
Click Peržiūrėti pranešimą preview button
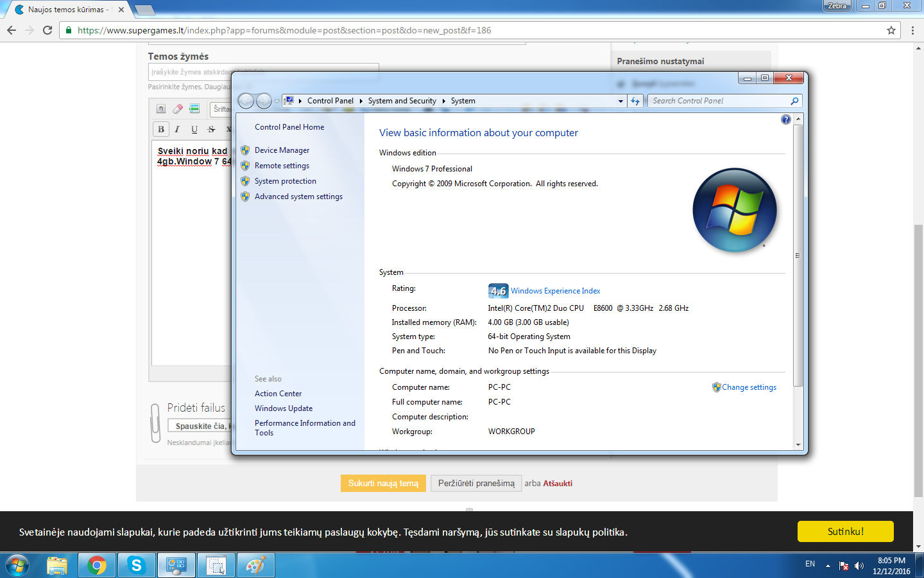[x=476, y=483]
